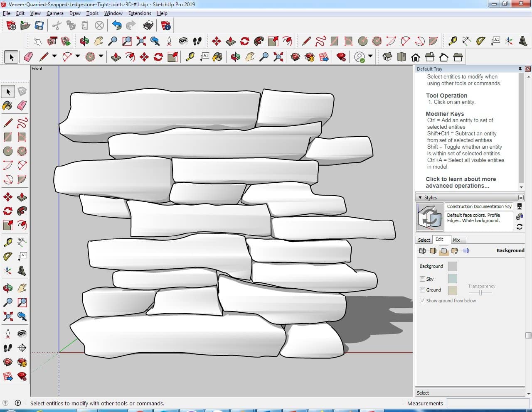The image size is (532, 412).
Task: Open Model Info from the top toolbar
Action: point(166,26)
